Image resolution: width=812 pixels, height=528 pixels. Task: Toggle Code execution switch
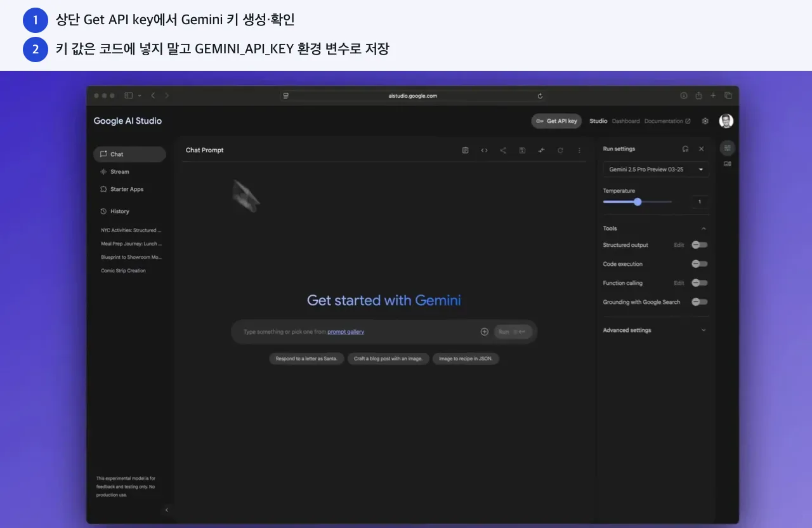[x=700, y=264]
